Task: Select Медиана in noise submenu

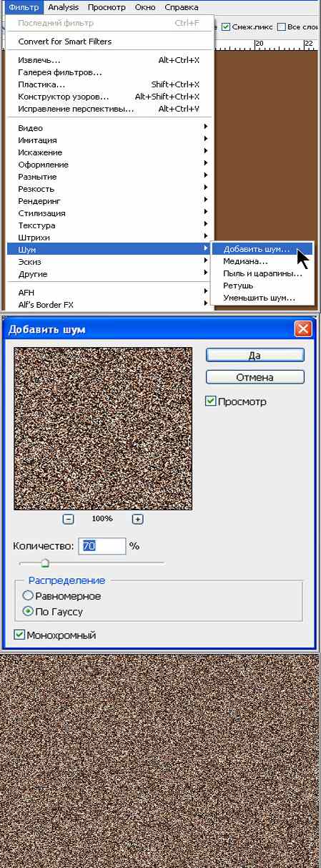Action: 262,262
